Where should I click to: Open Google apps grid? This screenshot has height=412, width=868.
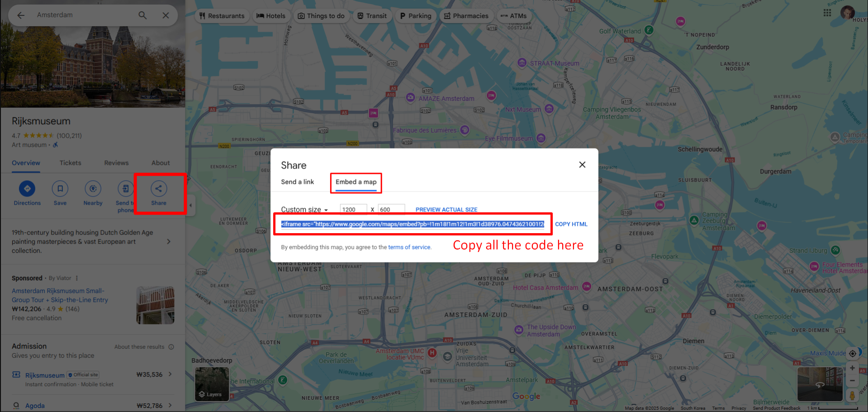(x=827, y=13)
